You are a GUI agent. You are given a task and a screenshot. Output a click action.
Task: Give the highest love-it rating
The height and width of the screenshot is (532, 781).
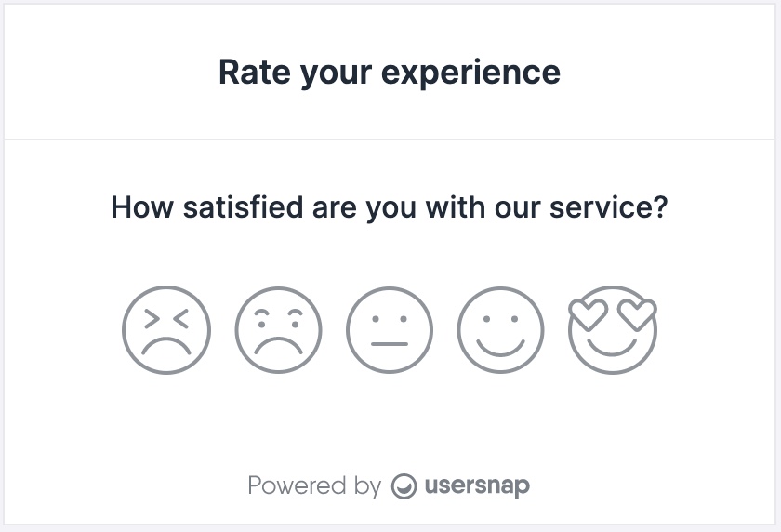pyautogui.click(x=613, y=330)
